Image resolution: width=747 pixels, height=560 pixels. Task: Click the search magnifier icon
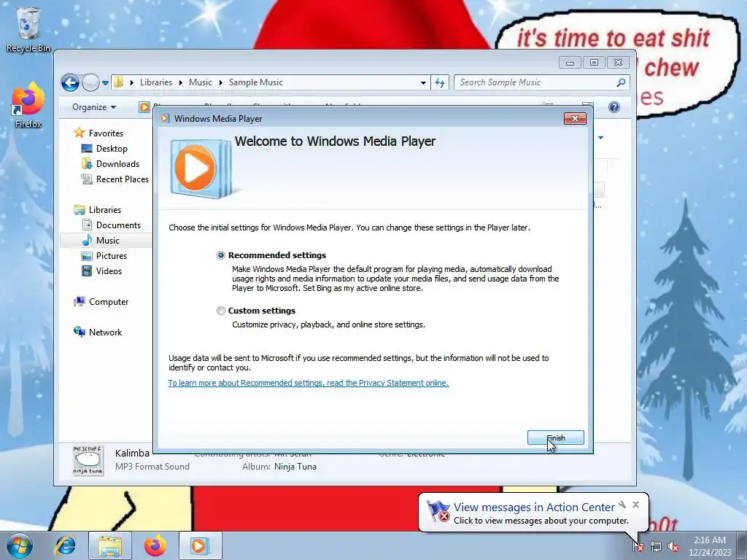[x=621, y=82]
